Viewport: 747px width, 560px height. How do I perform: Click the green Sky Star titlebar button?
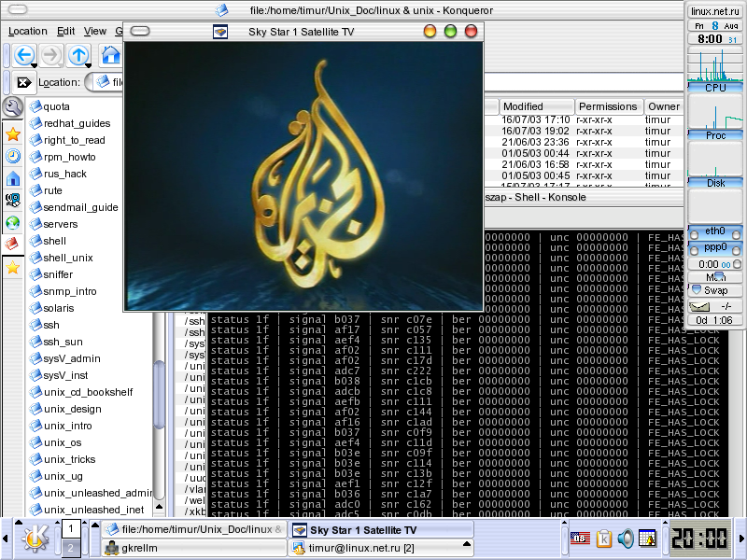(x=450, y=32)
